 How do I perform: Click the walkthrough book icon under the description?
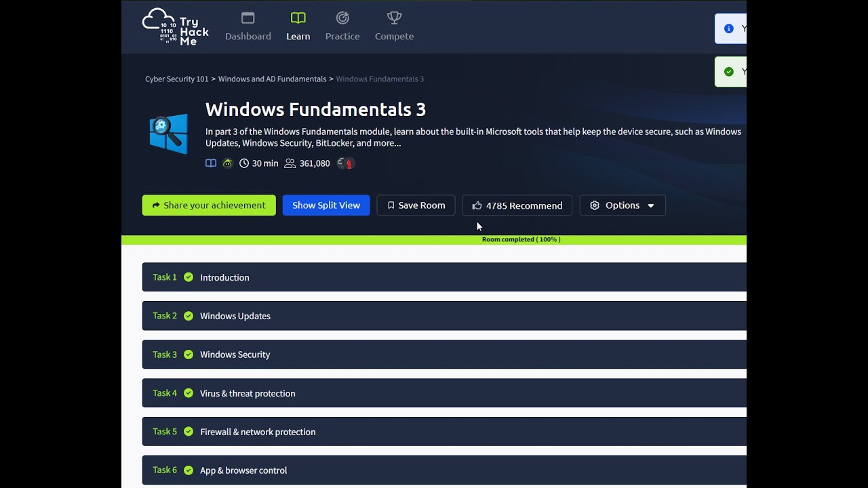pos(211,163)
